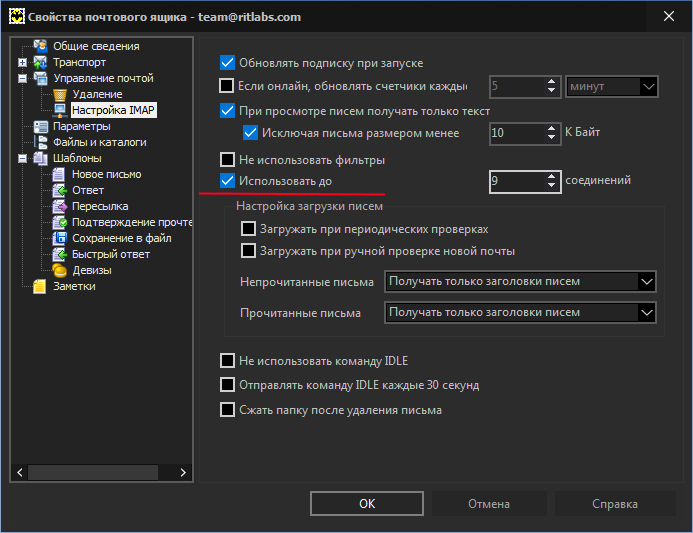693x533 pixels.
Task: Open the Непрочитанные письма dropdown
Action: click(520, 282)
